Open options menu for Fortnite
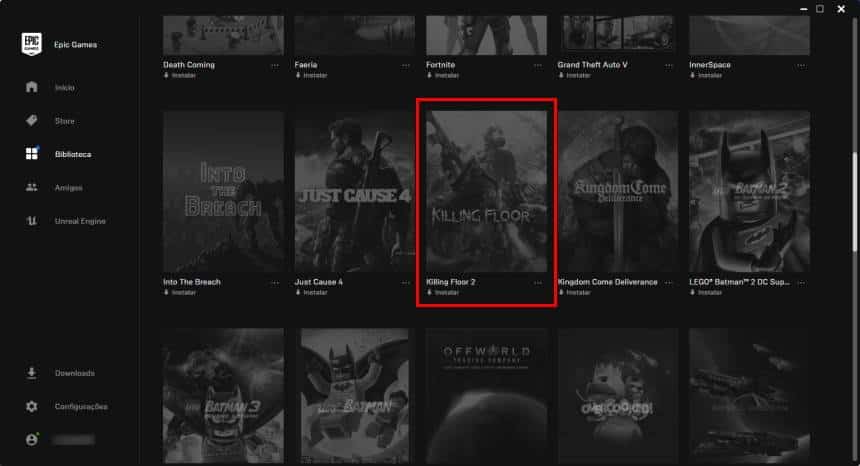 [x=538, y=66]
